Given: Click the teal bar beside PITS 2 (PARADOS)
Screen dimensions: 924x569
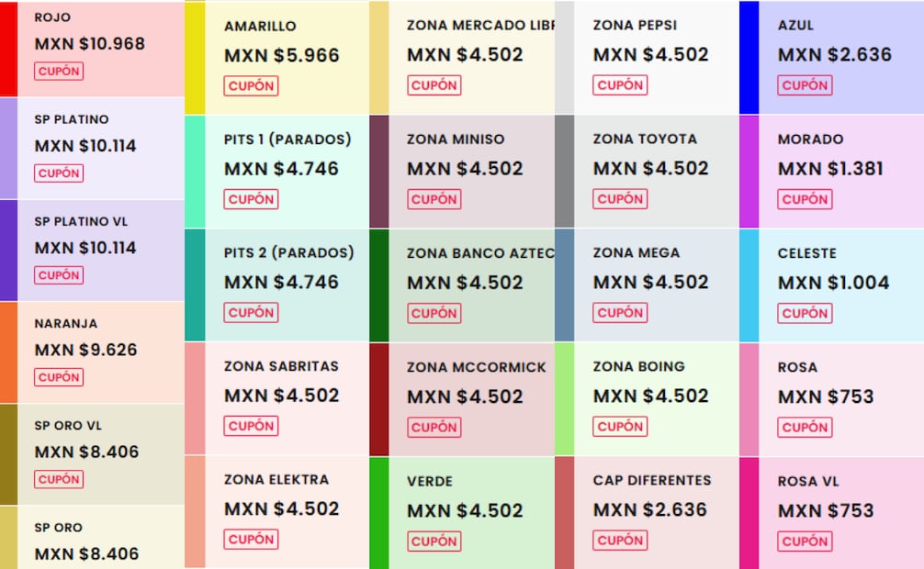Looking at the screenshot, I should pyautogui.click(x=195, y=283).
